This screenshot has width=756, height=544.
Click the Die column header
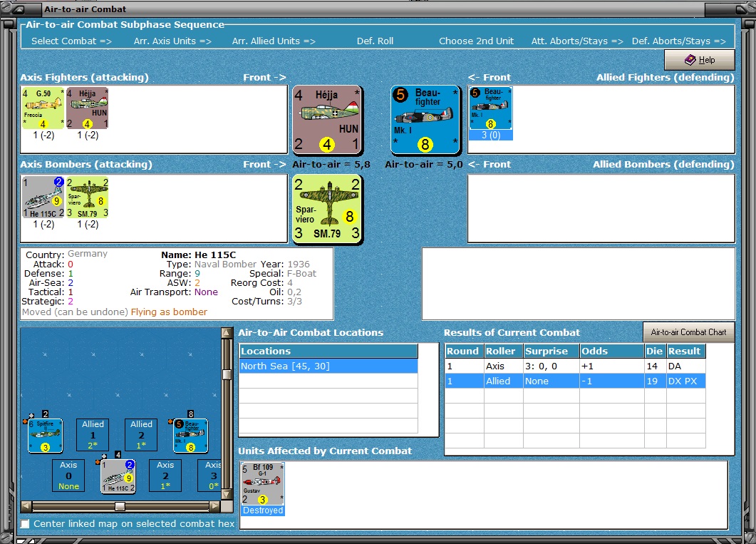pyautogui.click(x=656, y=351)
